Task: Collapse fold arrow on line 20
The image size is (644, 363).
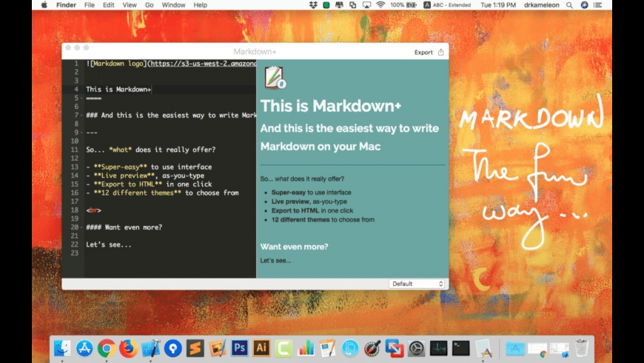Action: [x=81, y=227]
